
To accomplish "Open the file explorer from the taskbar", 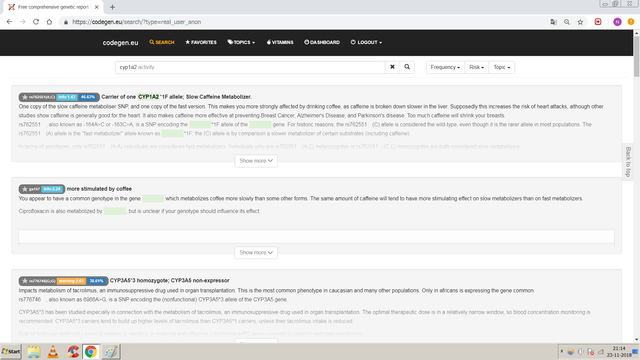I will click(34, 351).
